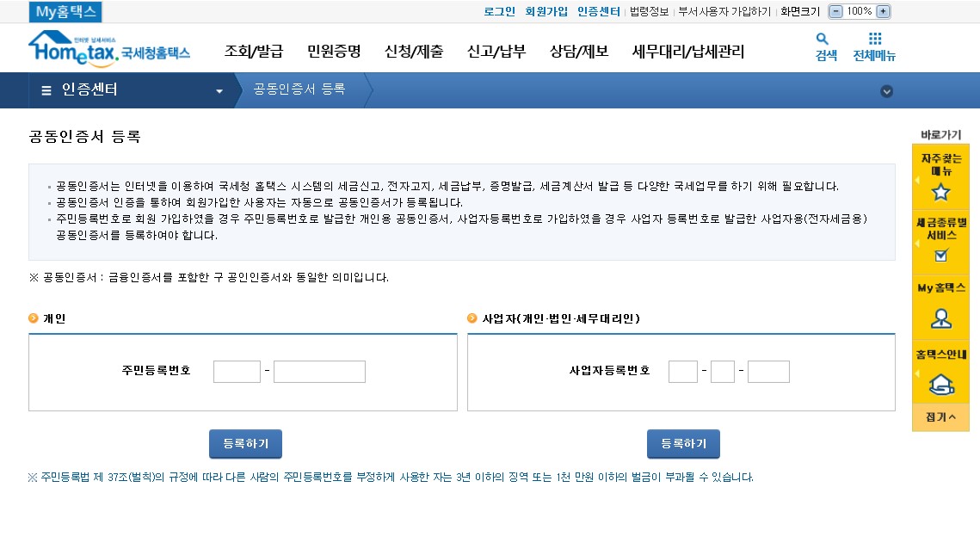Click the 인증센터 top link

click(599, 11)
